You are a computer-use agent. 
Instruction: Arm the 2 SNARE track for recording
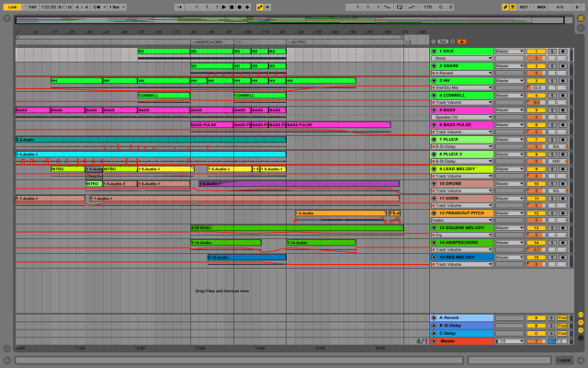(562, 65)
